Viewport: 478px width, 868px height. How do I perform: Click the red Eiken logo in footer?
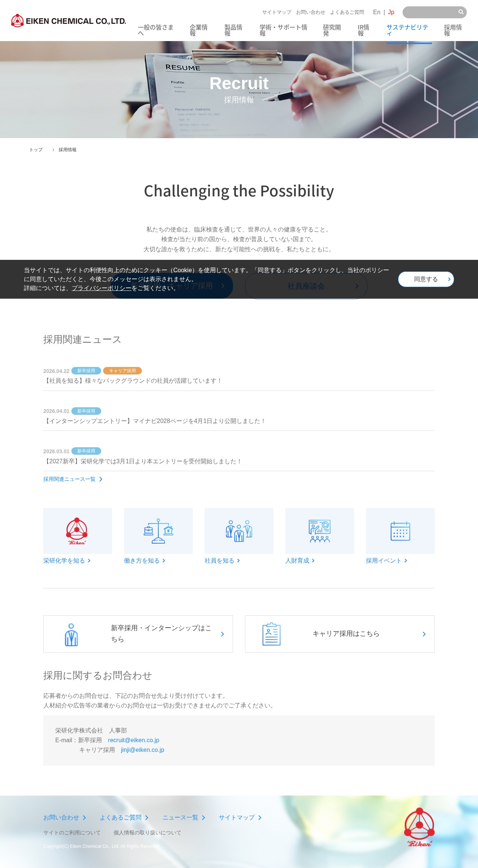(x=419, y=827)
